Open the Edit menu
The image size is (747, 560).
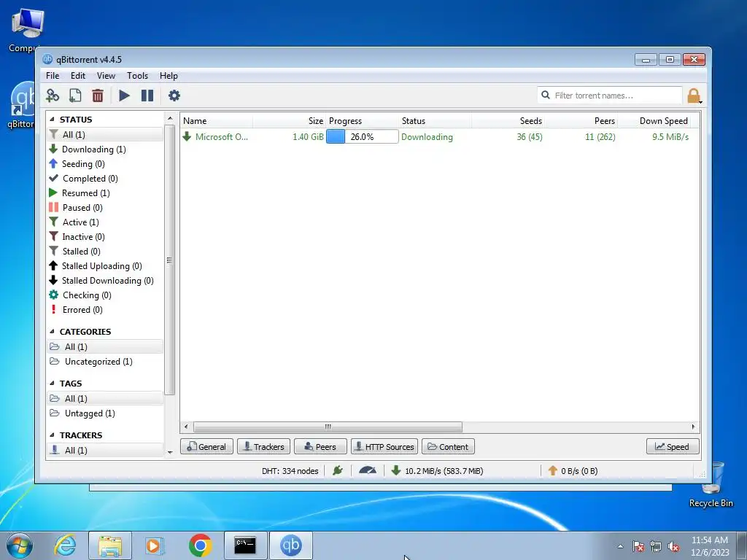77,76
